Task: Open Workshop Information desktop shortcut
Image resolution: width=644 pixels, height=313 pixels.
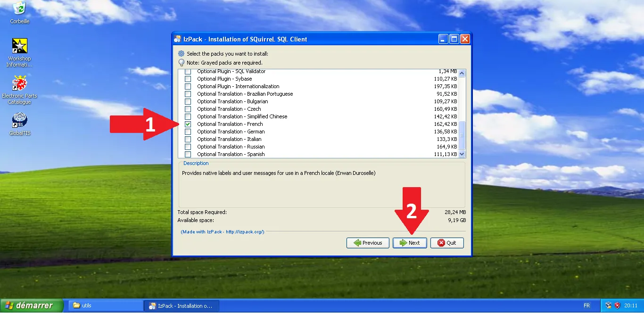Action: click(x=19, y=46)
